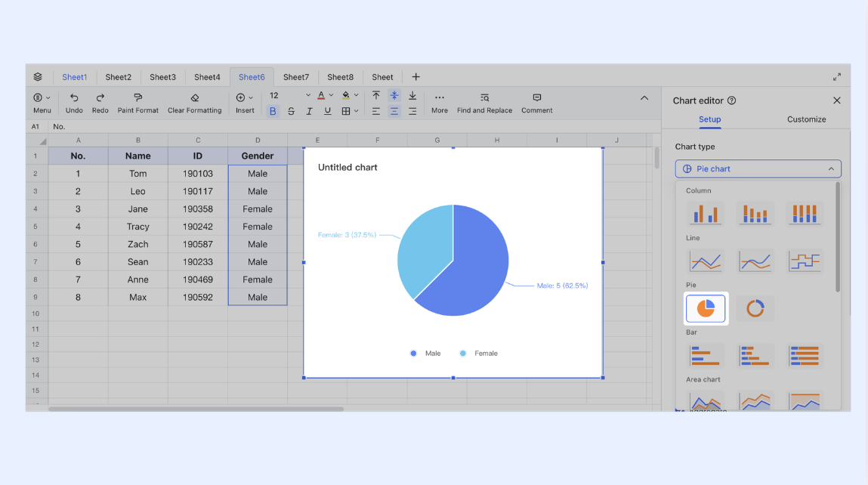
Task: Expand spreadsheet to full screen
Action: tap(837, 77)
